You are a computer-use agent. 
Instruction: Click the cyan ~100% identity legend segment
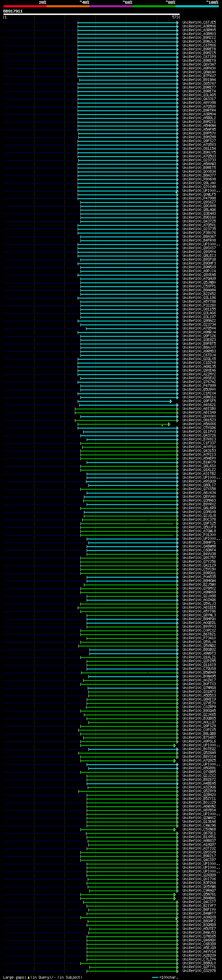click(197, 6)
